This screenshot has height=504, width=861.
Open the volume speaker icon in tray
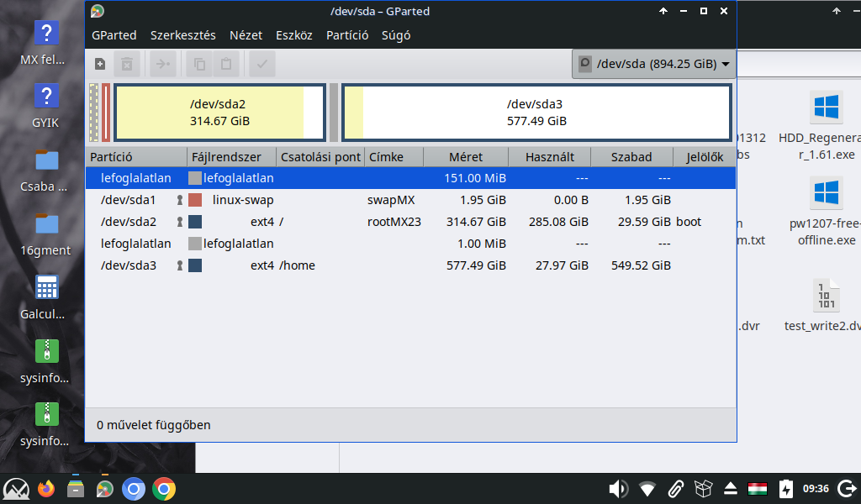(x=618, y=488)
